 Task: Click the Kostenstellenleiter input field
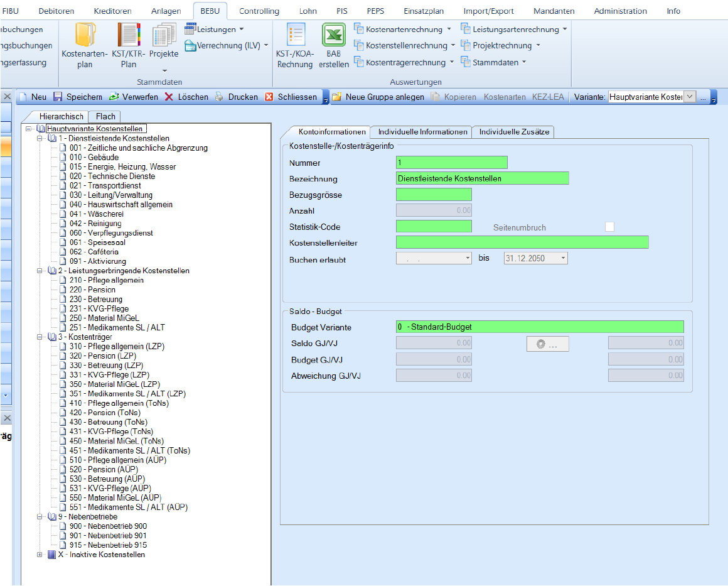522,242
